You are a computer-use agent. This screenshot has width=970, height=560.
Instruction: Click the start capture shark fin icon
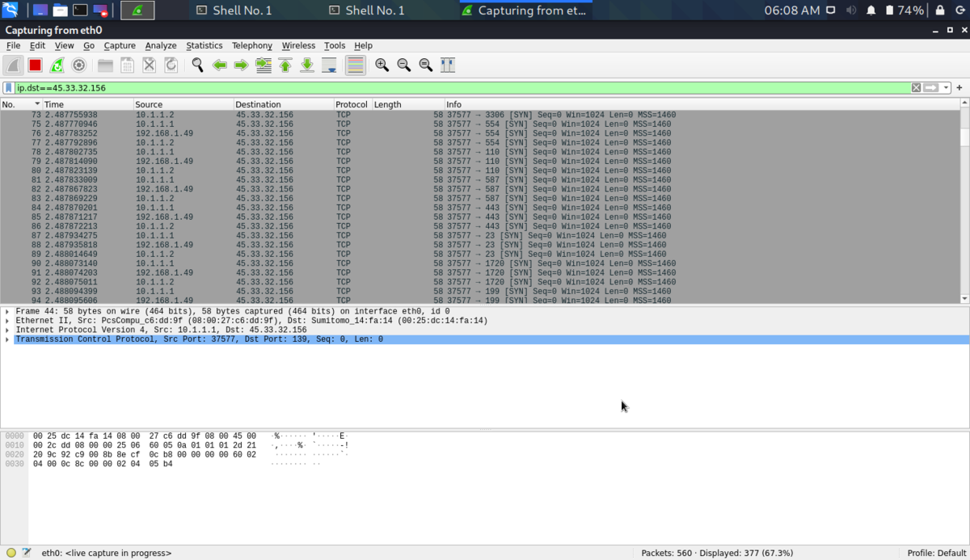tap(13, 65)
